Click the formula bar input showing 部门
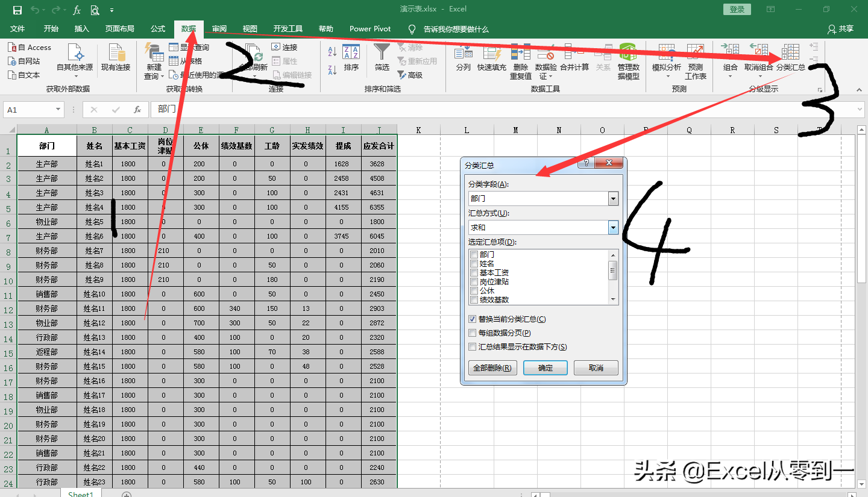The image size is (868, 497). 503,110
